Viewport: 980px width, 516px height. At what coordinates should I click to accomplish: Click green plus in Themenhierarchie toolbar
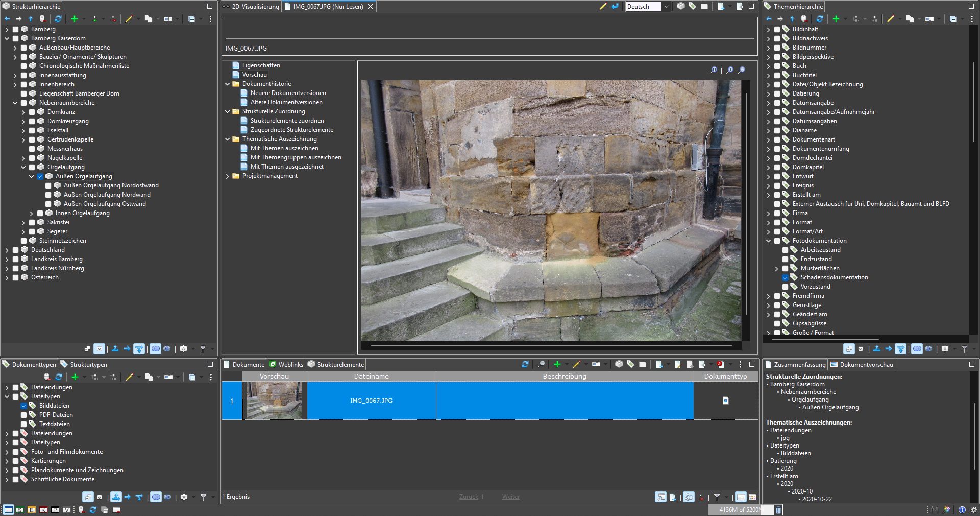click(836, 19)
